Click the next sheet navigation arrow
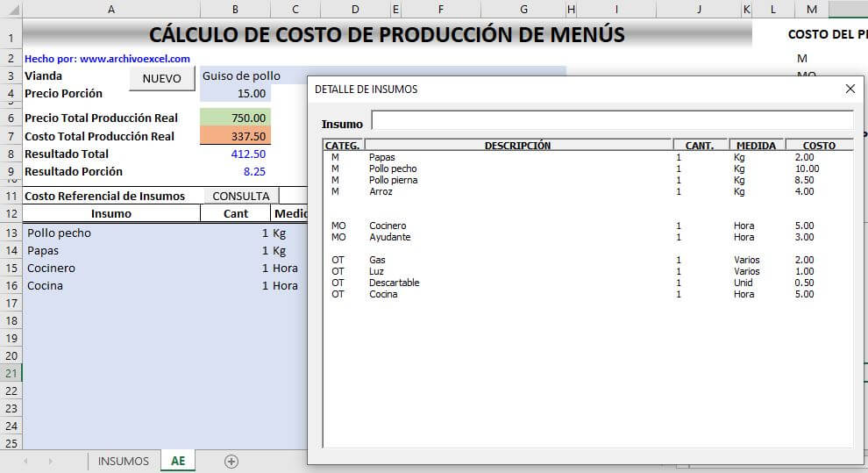 pyautogui.click(x=50, y=461)
